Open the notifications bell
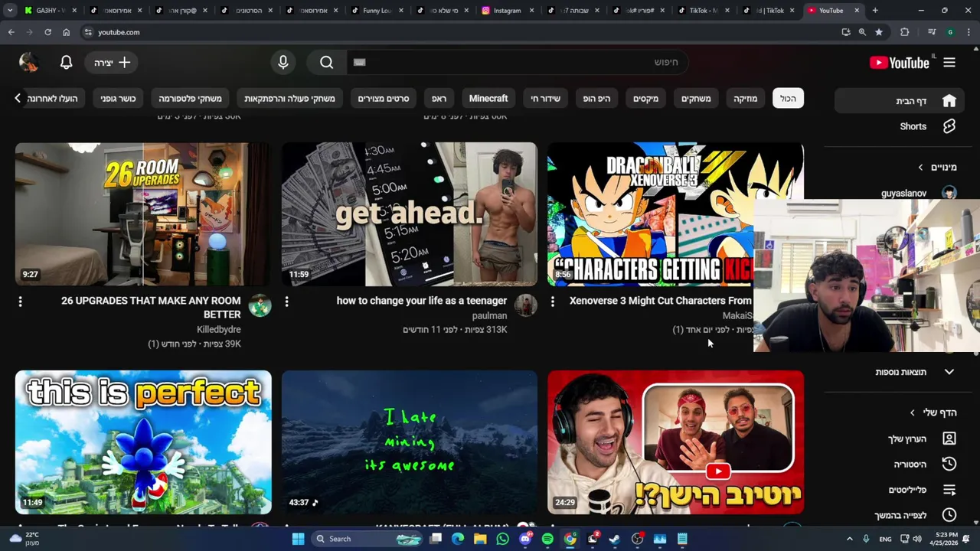This screenshot has width=980, height=551. click(x=67, y=63)
